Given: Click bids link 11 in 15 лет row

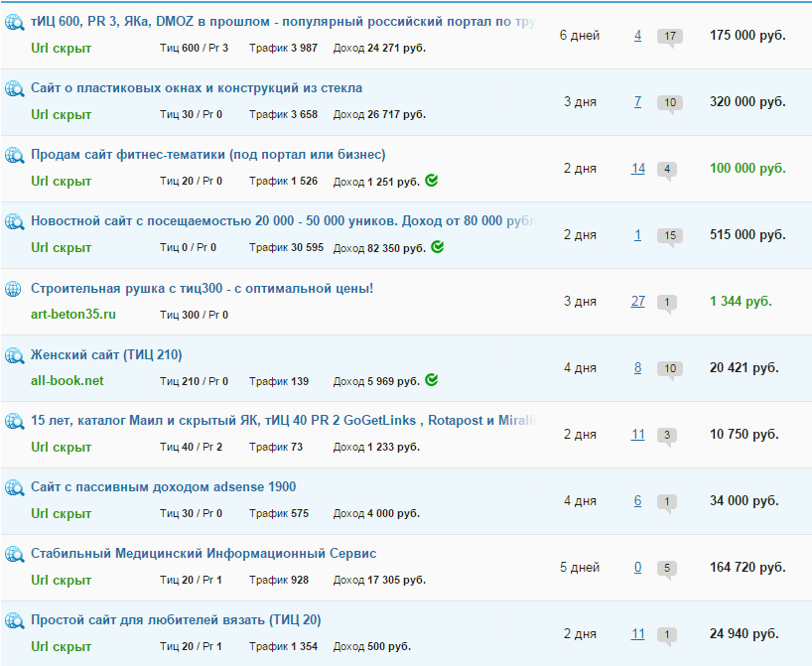Looking at the screenshot, I should pyautogui.click(x=637, y=435).
